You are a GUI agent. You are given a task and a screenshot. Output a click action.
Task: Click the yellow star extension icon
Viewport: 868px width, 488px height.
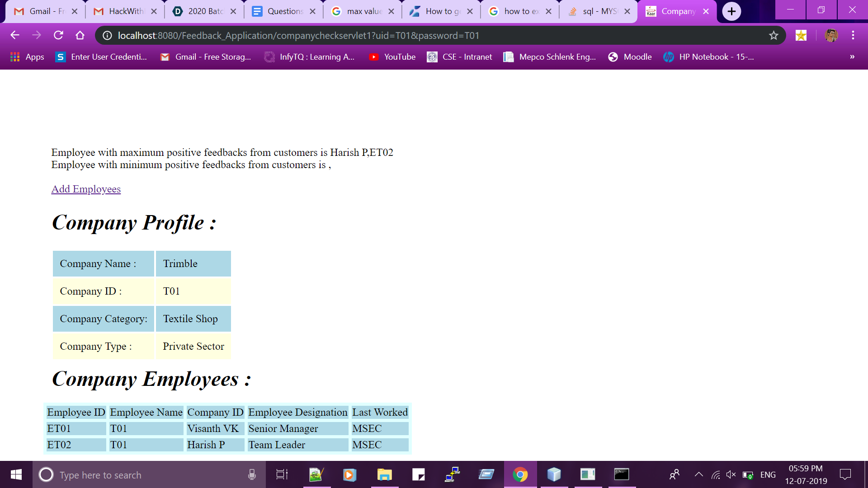pyautogui.click(x=801, y=35)
